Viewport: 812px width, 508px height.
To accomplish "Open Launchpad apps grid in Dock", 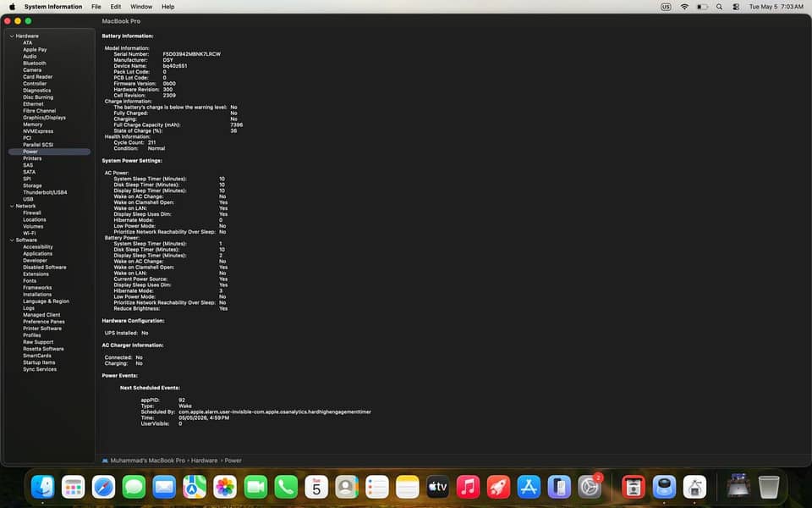I will [x=73, y=488].
